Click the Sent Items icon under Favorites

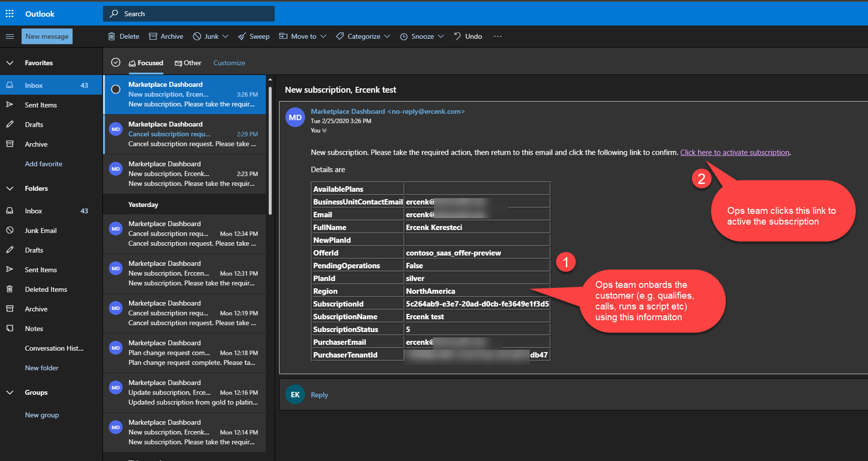click(9, 105)
